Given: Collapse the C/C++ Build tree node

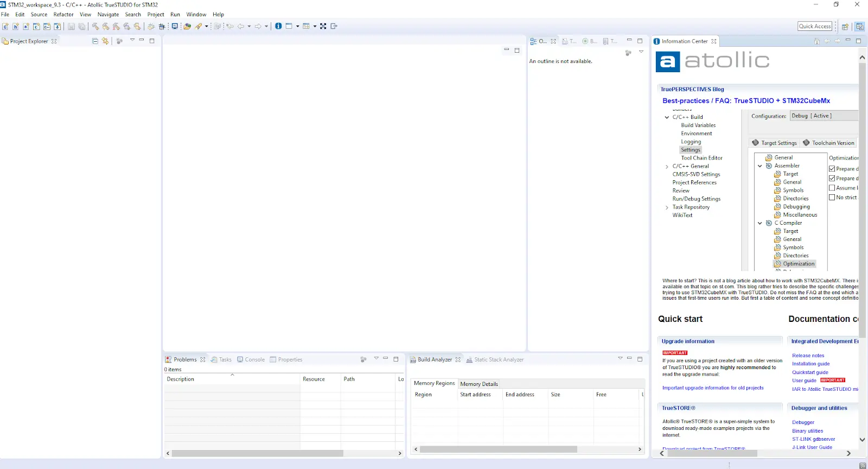Looking at the screenshot, I should [667, 117].
